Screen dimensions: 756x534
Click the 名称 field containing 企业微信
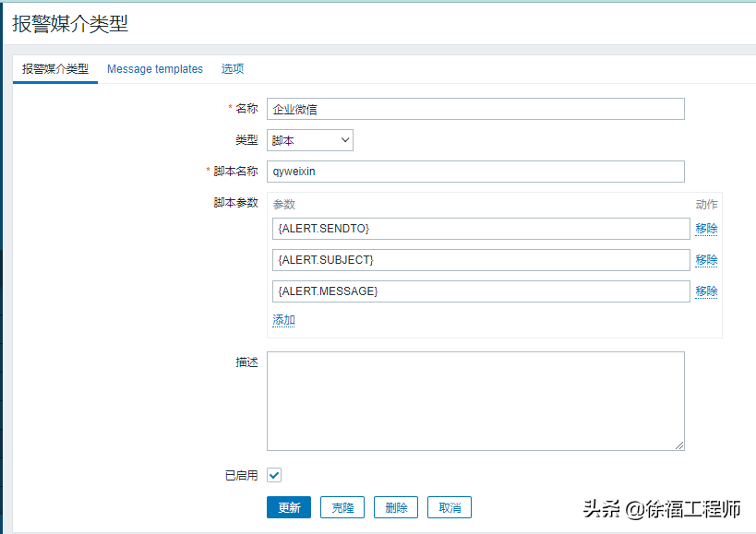475,109
